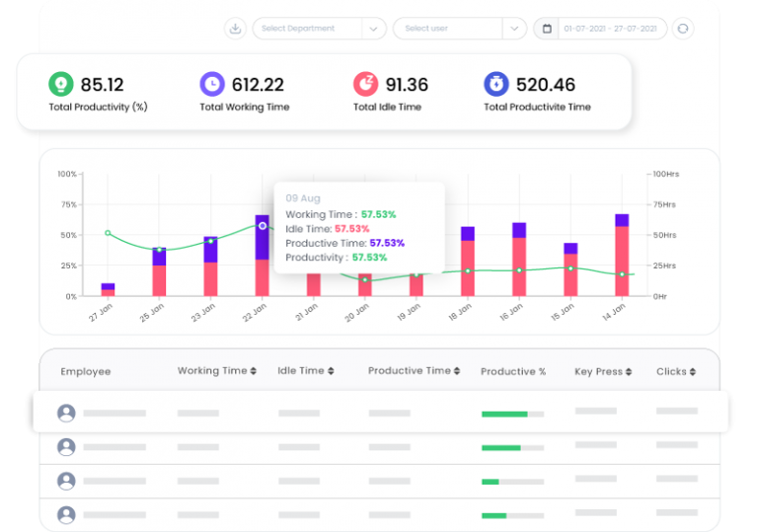
Task: Click the red Total Idle Time icon
Action: pos(365,84)
